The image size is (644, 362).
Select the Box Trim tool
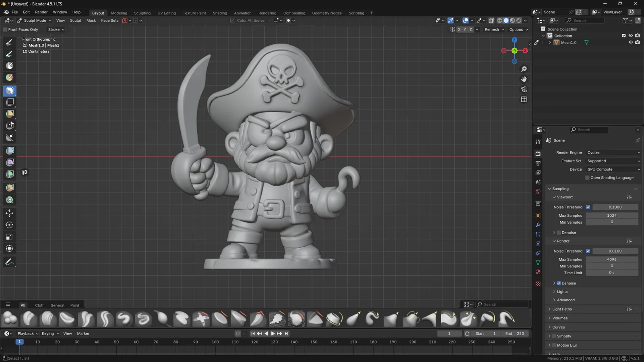(x=10, y=125)
